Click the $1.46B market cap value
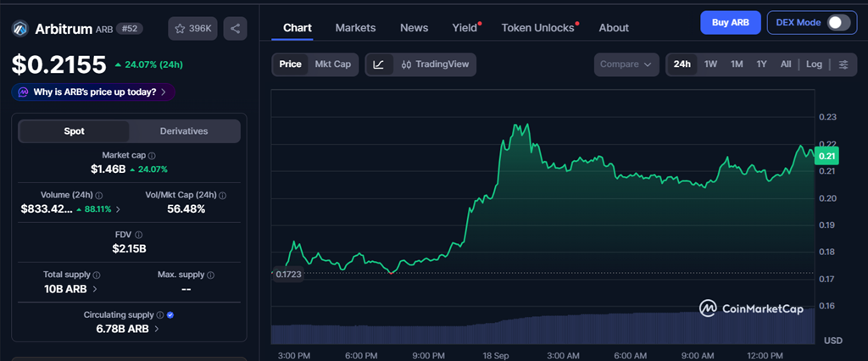This screenshot has width=868, height=361. 108,169
